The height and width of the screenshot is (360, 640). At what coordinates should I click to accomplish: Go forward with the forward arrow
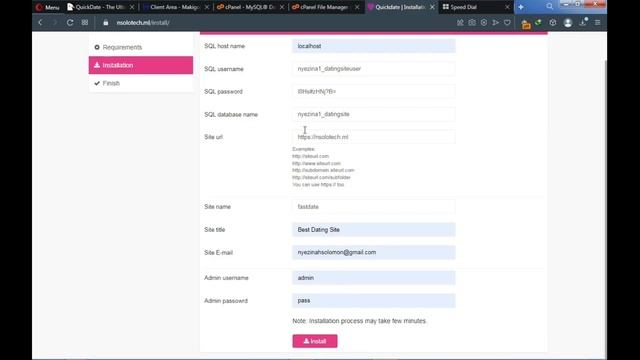tap(55, 22)
